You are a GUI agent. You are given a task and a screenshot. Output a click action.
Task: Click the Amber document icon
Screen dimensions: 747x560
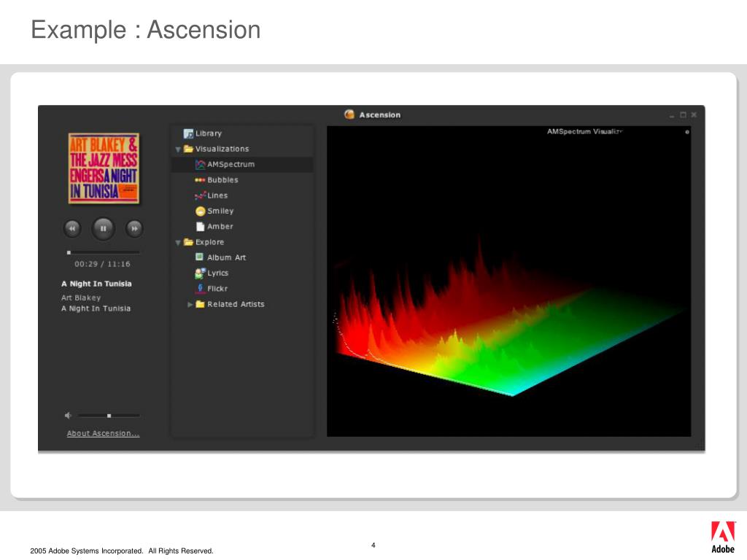pyautogui.click(x=200, y=227)
